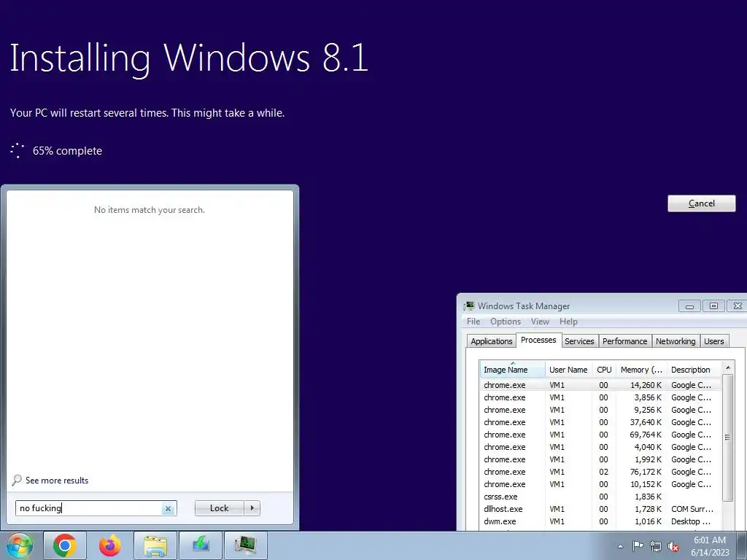747x560 pixels.
Task: Click the magnifier icon beside See more results
Action: (17, 481)
